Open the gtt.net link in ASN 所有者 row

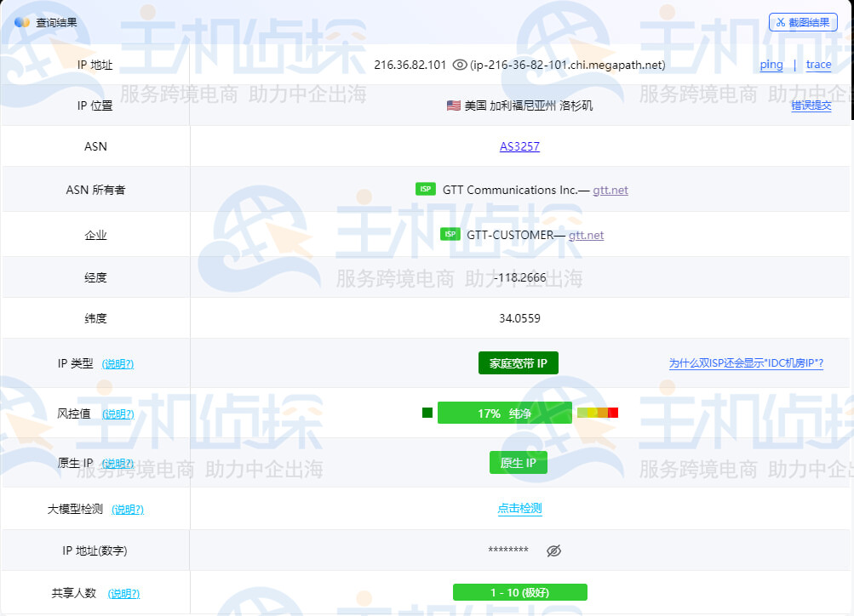pyautogui.click(x=610, y=190)
